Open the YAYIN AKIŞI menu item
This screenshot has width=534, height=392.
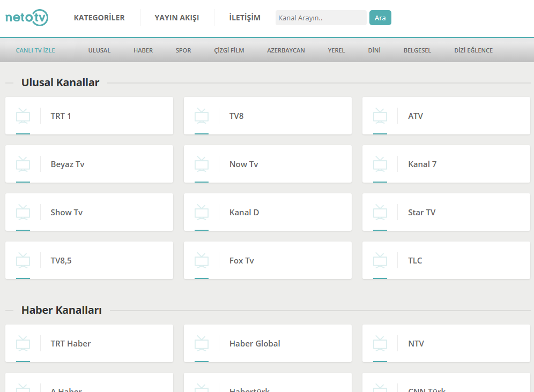177,18
